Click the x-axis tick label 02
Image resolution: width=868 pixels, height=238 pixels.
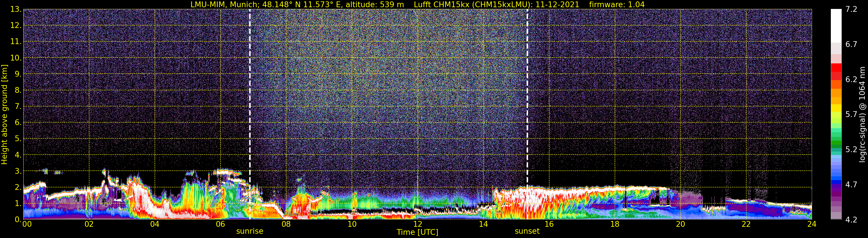89,224
